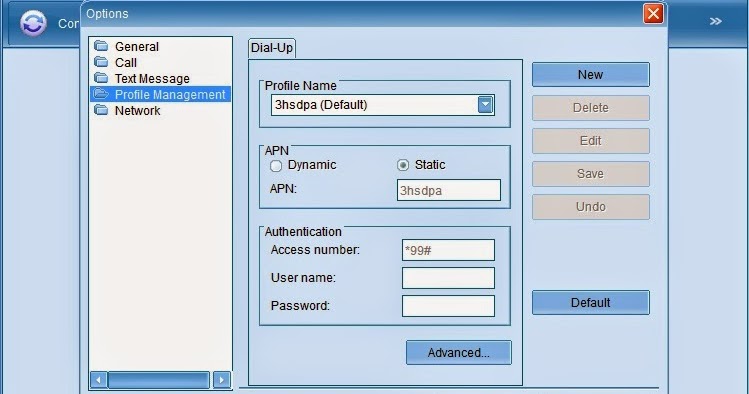Click the Access number field
Screen dimensions: 749x394
448,250
